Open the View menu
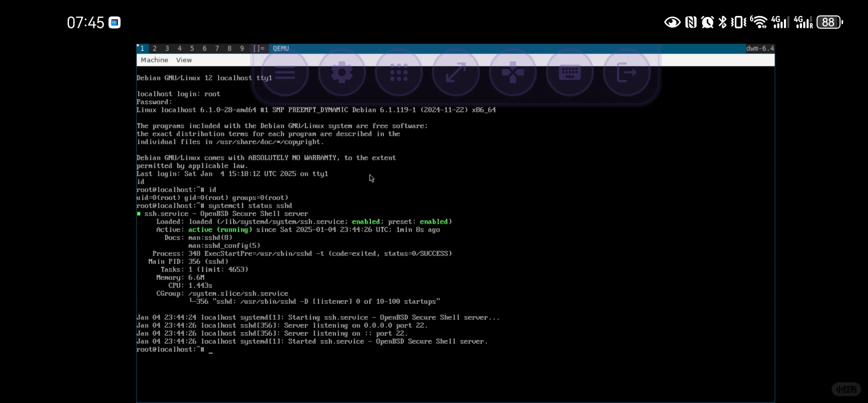The image size is (868, 403). click(184, 60)
